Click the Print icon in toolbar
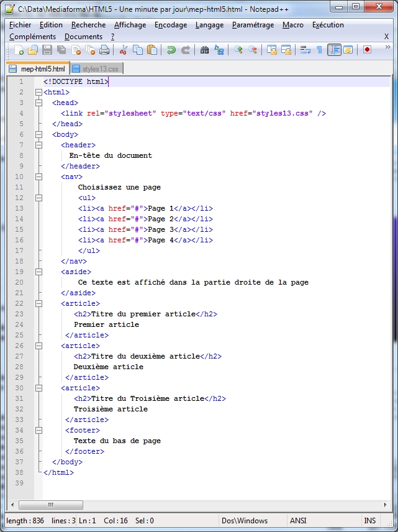Viewport: 398px width, 532px height. point(104,50)
